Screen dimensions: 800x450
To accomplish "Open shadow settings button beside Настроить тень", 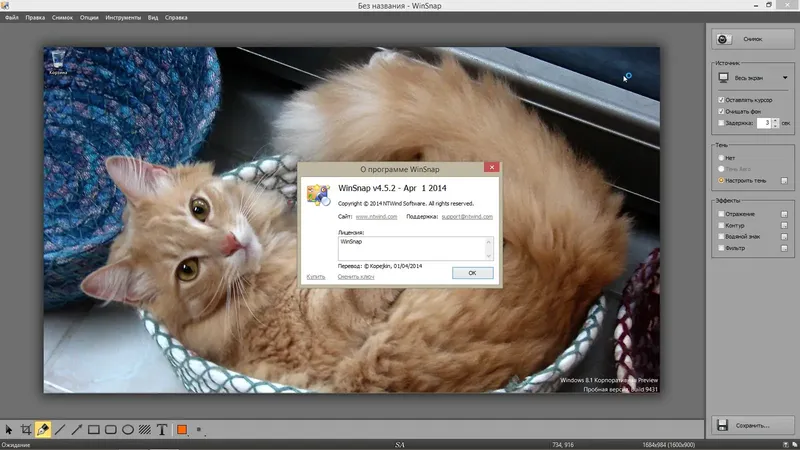I will (x=784, y=181).
